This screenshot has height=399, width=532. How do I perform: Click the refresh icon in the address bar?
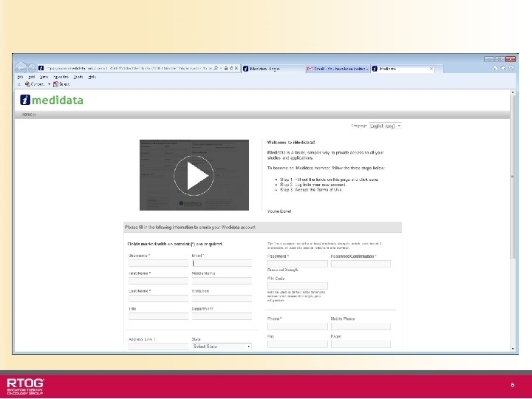click(x=231, y=69)
